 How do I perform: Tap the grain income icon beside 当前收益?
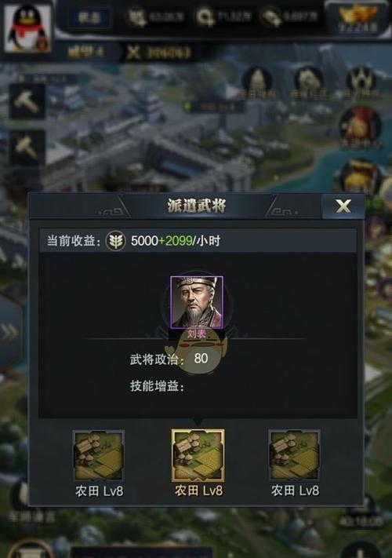[x=115, y=241]
